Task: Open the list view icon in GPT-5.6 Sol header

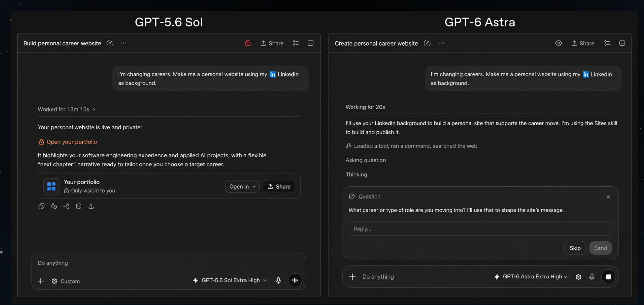Action: pyautogui.click(x=296, y=43)
